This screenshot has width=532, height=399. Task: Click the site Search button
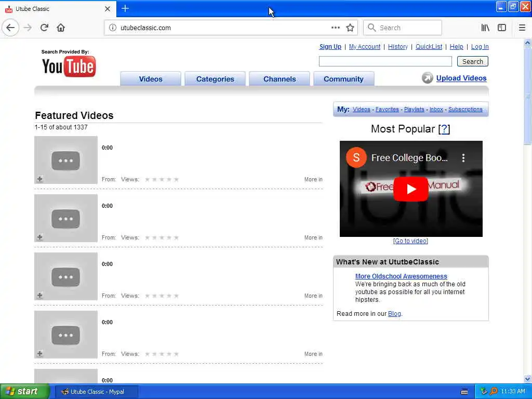point(473,61)
